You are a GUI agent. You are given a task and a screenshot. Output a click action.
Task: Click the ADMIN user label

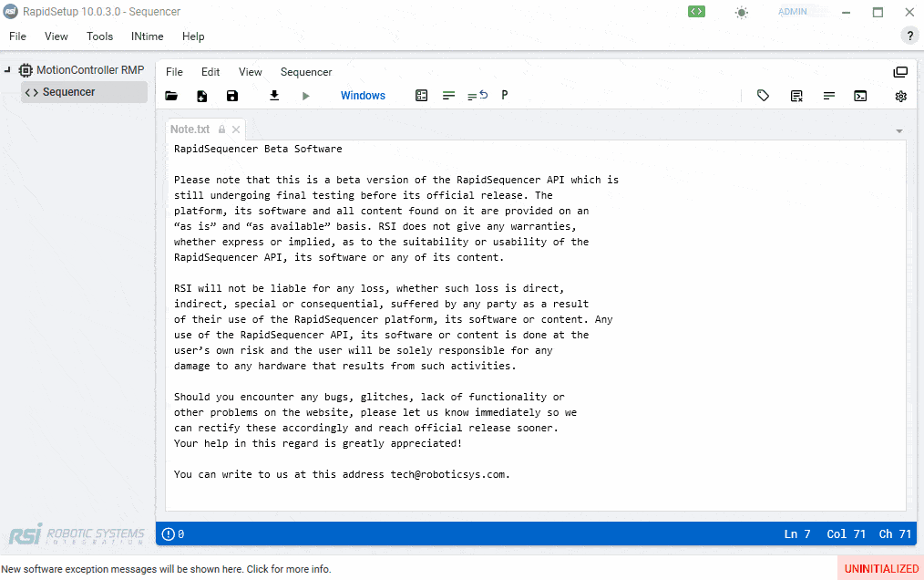coord(793,11)
